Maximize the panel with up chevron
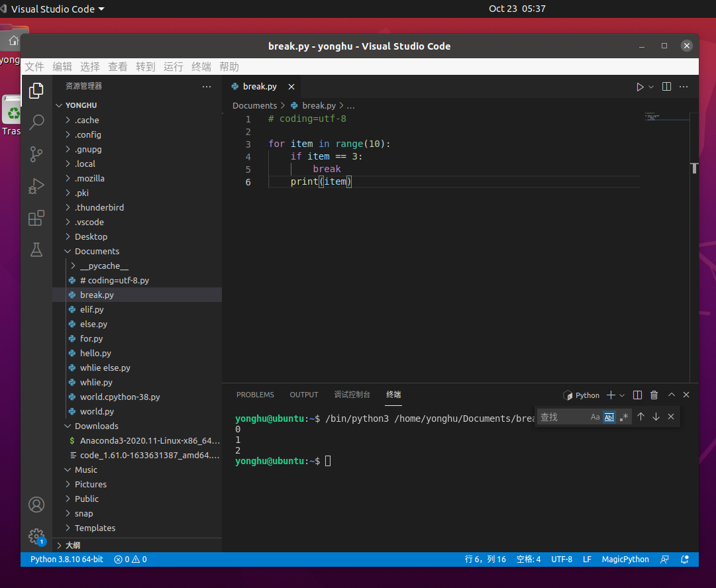Screen dimensions: 716x588 [x=671, y=395]
